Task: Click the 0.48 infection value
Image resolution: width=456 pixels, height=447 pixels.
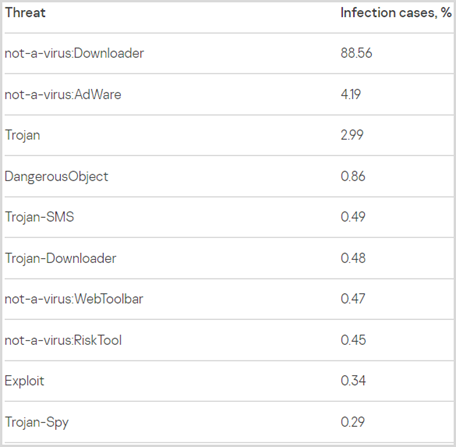Action: tap(353, 258)
